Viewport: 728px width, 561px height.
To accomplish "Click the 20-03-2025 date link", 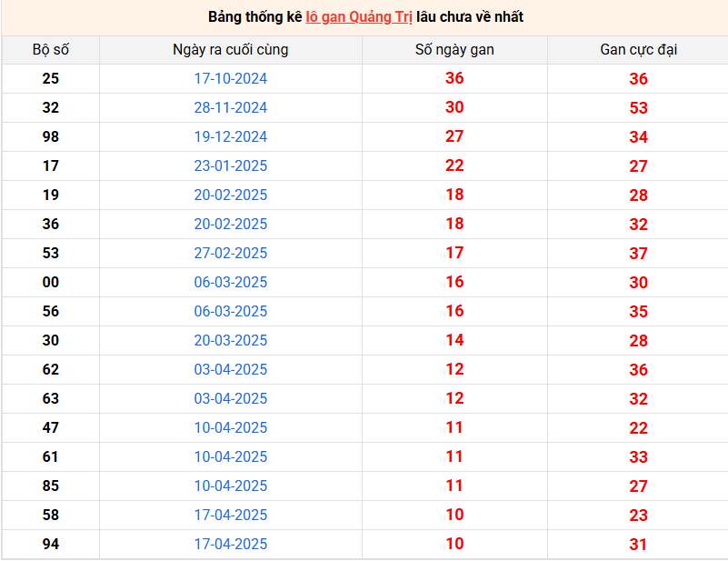I will pos(231,341).
